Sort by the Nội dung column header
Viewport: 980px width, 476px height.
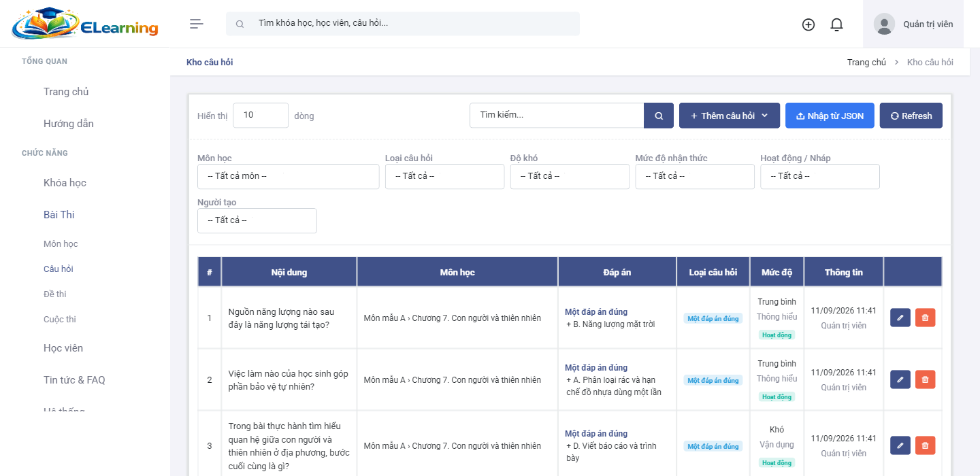tap(289, 272)
